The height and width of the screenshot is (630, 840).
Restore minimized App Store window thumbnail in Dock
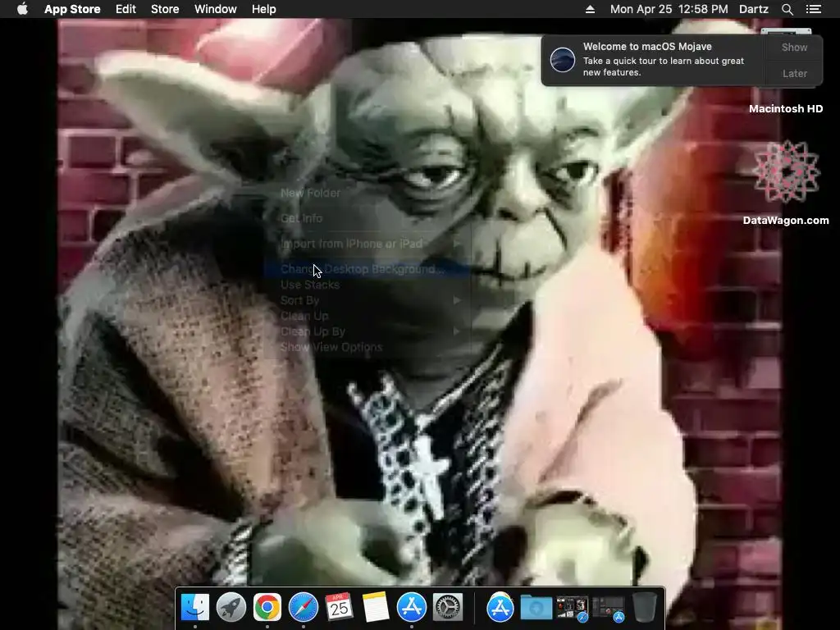tap(609, 609)
